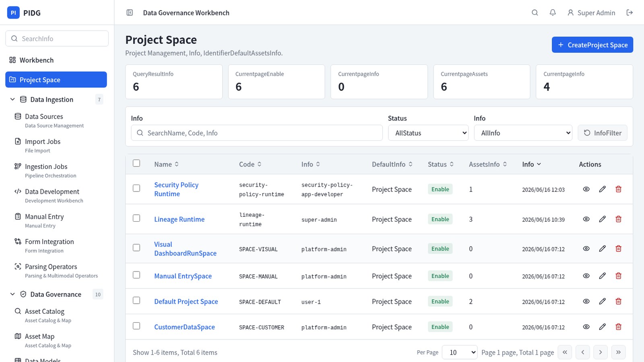Edit the Lineage Runtime row
This screenshot has width=644, height=362.
[x=602, y=219]
